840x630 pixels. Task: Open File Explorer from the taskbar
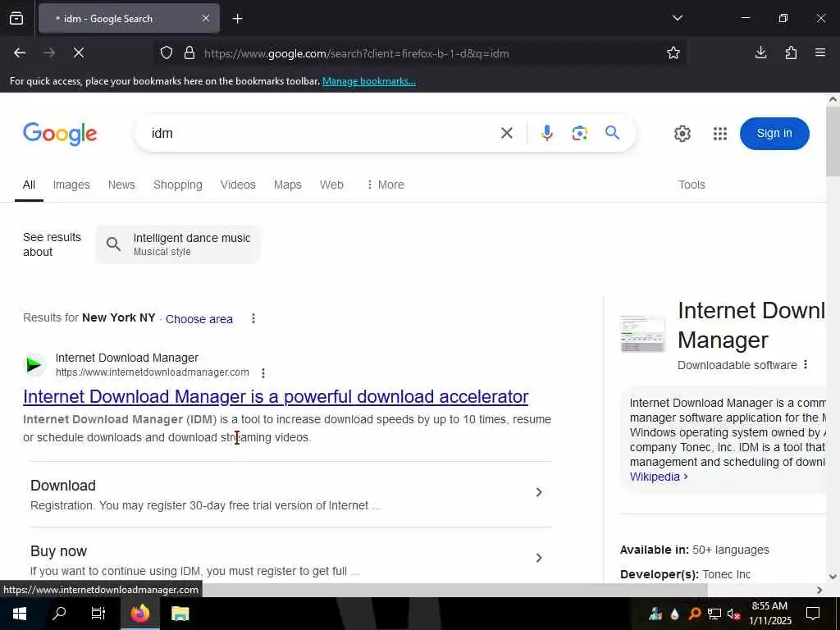tap(180, 614)
